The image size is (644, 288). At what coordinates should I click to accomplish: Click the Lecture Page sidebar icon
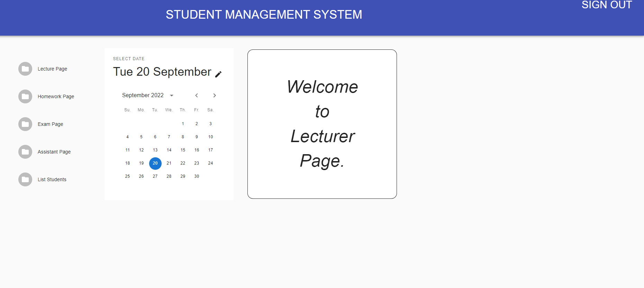point(25,68)
